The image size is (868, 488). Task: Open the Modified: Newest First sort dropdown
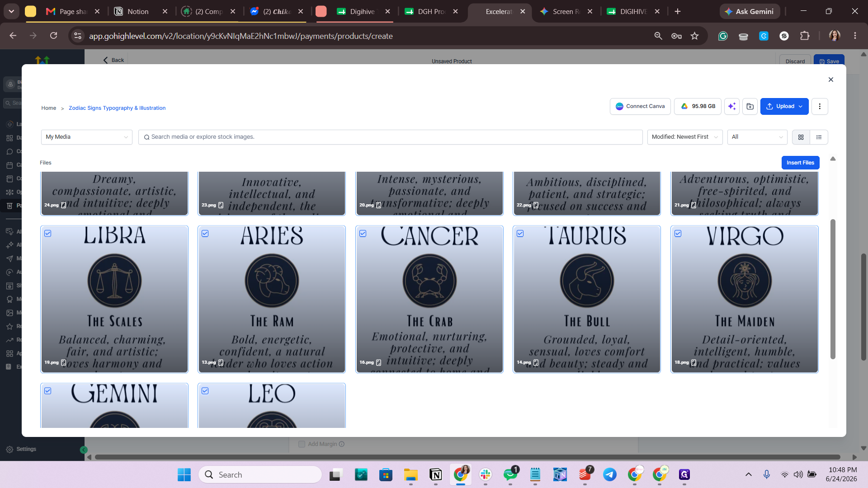685,137
